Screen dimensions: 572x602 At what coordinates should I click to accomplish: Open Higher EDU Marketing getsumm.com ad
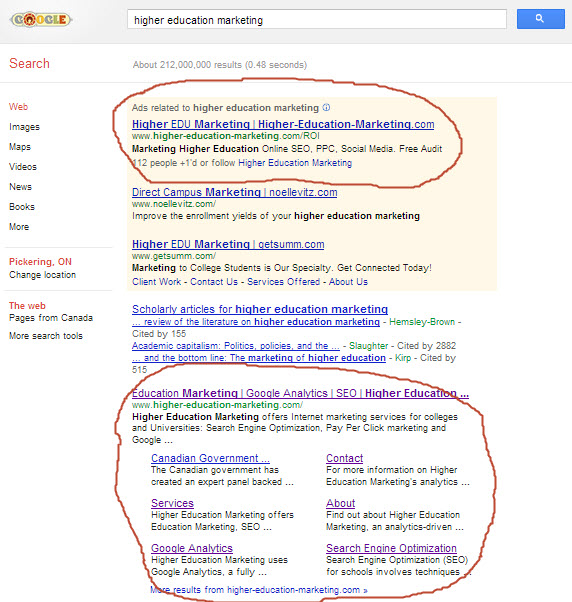click(228, 244)
